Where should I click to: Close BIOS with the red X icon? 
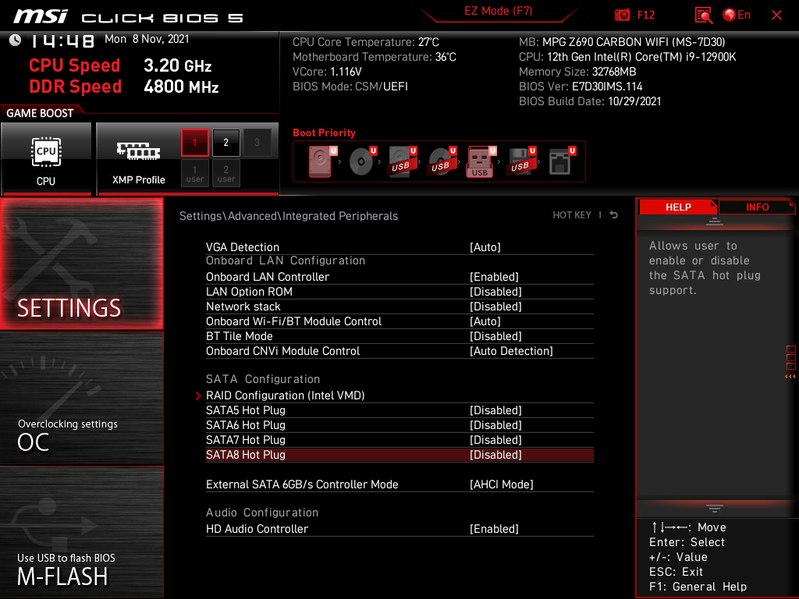(777, 15)
